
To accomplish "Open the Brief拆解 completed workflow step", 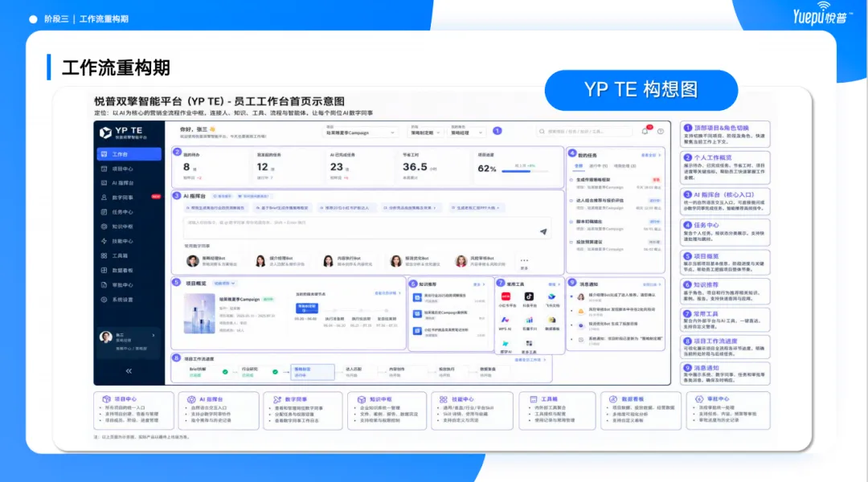I will (209, 372).
